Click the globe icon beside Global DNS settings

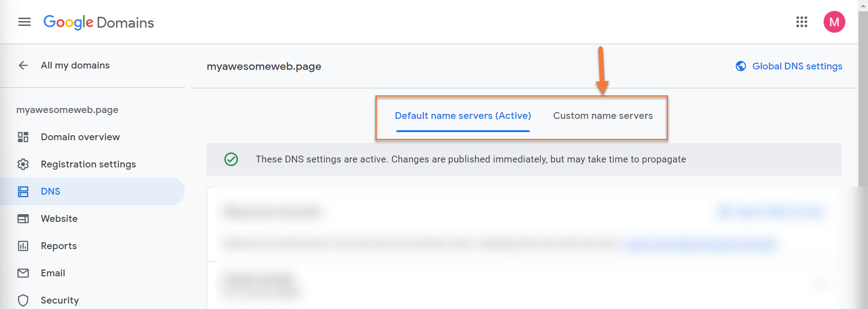click(741, 66)
